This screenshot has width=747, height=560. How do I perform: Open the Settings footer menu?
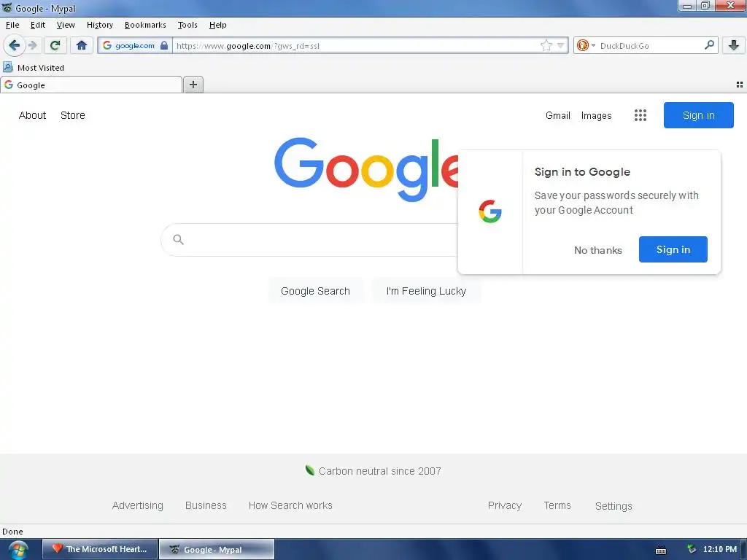click(x=614, y=506)
